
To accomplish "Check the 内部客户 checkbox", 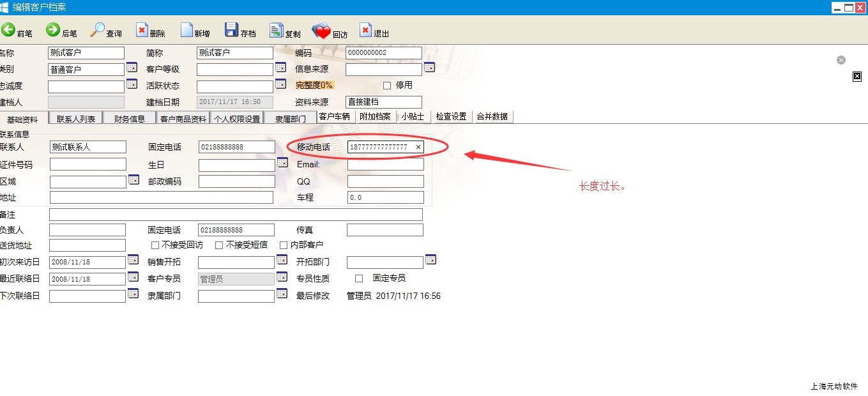I will 284,245.
